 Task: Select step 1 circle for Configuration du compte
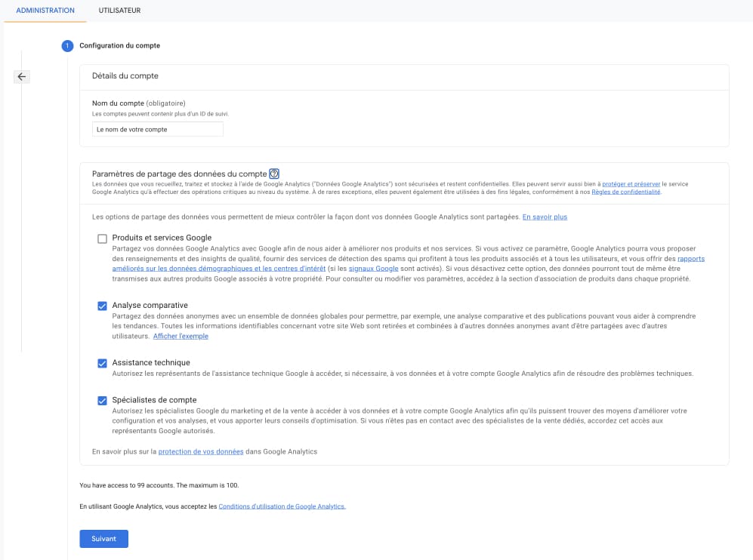(67, 45)
